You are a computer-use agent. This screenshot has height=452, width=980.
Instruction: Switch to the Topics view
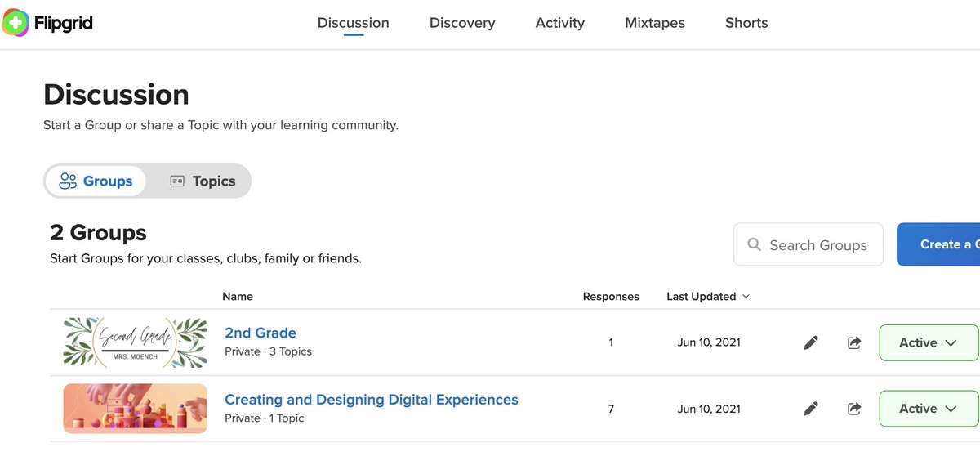pyautogui.click(x=203, y=181)
